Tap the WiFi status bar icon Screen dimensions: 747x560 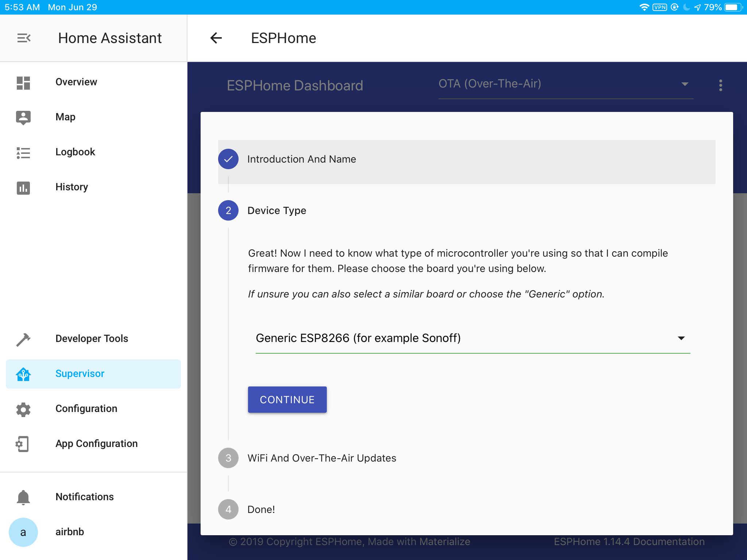[x=644, y=7]
